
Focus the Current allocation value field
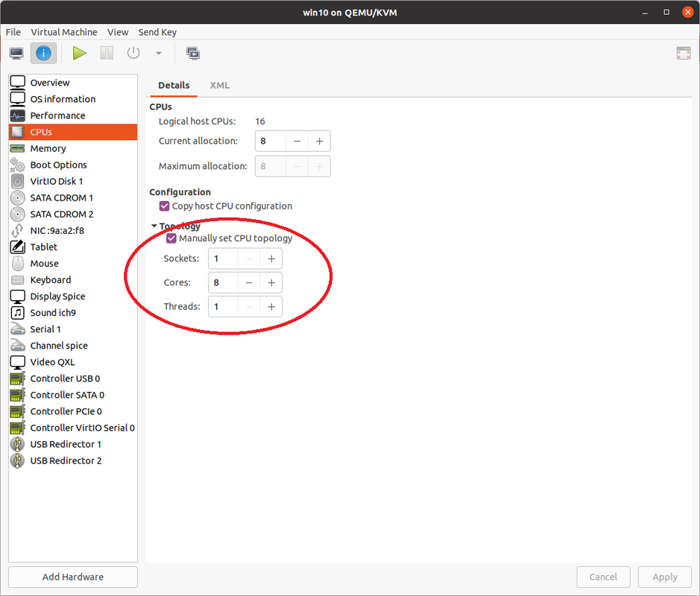pyautogui.click(x=271, y=142)
